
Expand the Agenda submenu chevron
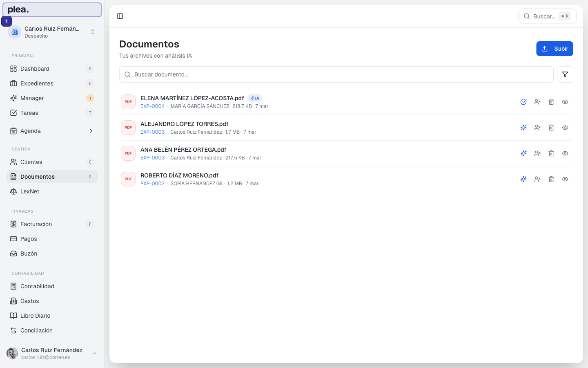click(91, 131)
